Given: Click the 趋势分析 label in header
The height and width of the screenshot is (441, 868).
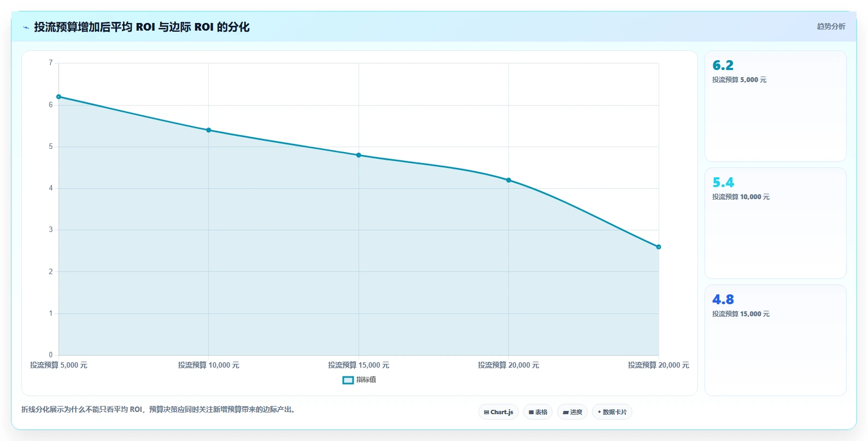Looking at the screenshot, I should point(831,26).
